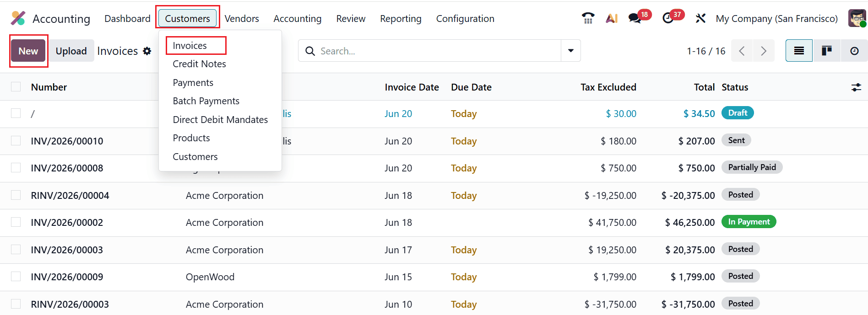Click the $ -31,750.00 tax excluded cell
868x315 pixels.
click(x=610, y=304)
